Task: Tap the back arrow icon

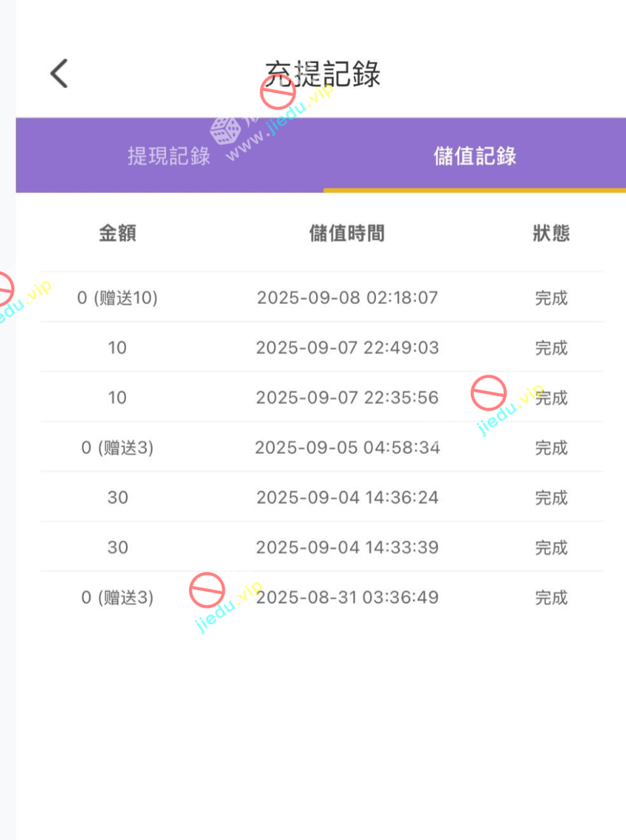Action: [59, 73]
